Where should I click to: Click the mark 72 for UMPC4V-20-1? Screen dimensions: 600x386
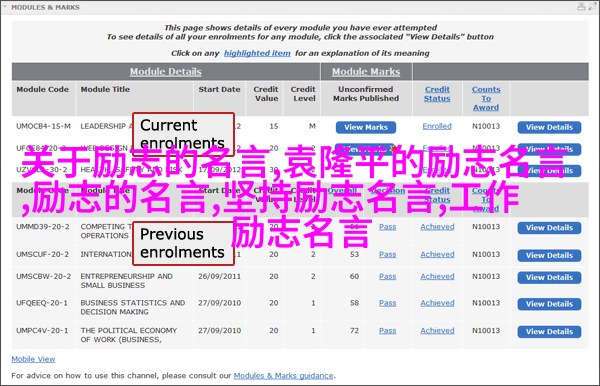point(354,331)
